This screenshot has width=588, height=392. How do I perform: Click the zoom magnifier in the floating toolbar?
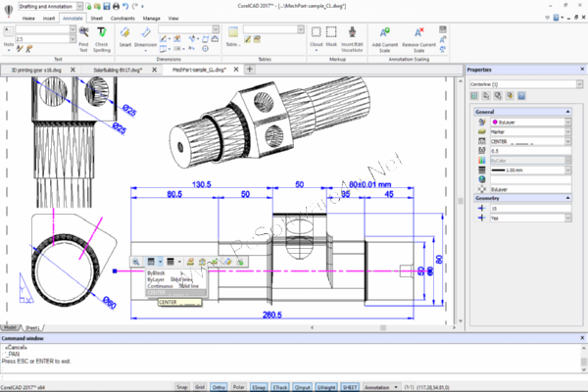pos(136,262)
